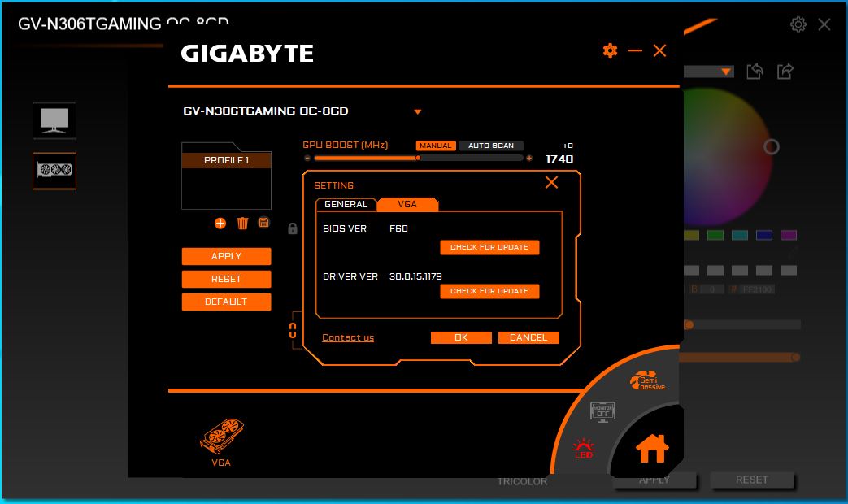Open Gigabyte settings gear icon
Screen dimensions: 848x504
click(610, 50)
